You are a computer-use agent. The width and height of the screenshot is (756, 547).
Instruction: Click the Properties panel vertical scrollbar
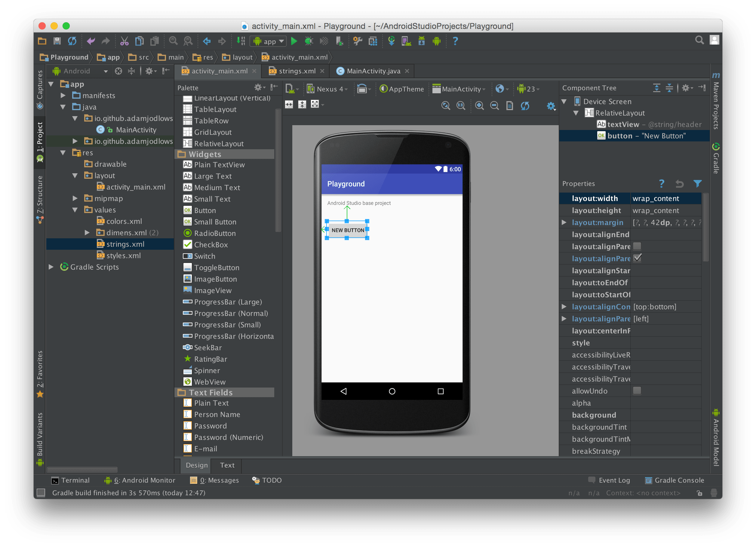(706, 228)
